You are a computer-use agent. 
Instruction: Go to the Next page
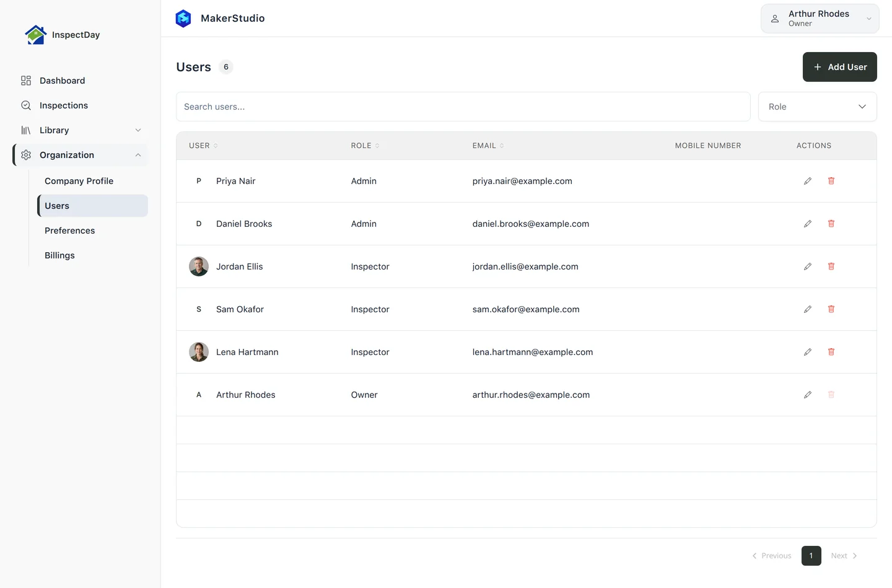point(844,556)
